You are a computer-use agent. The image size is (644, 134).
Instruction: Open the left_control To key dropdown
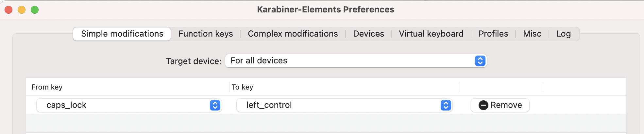(x=344, y=105)
